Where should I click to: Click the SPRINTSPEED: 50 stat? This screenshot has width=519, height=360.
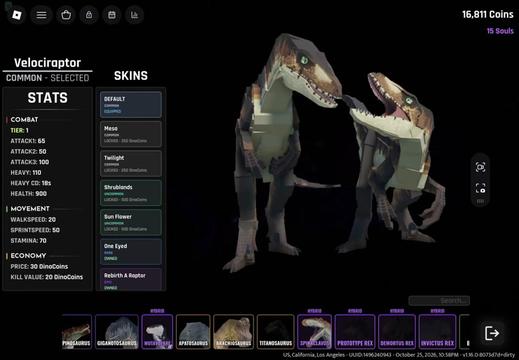35,230
